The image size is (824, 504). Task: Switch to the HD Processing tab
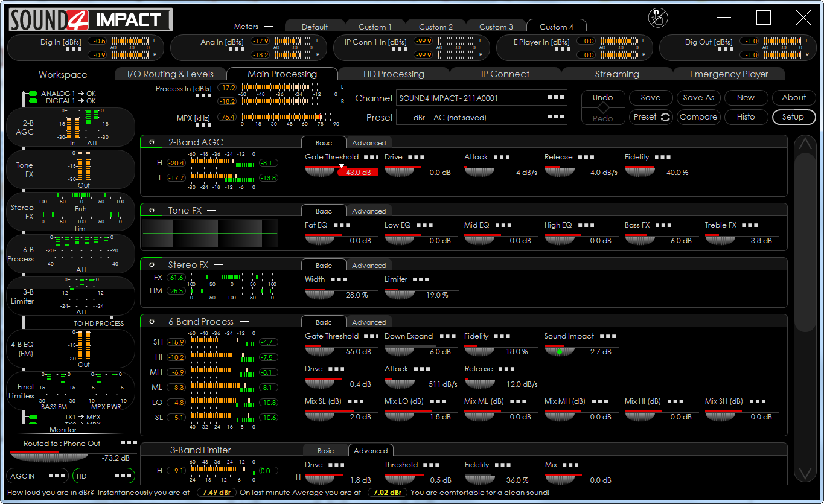394,74
